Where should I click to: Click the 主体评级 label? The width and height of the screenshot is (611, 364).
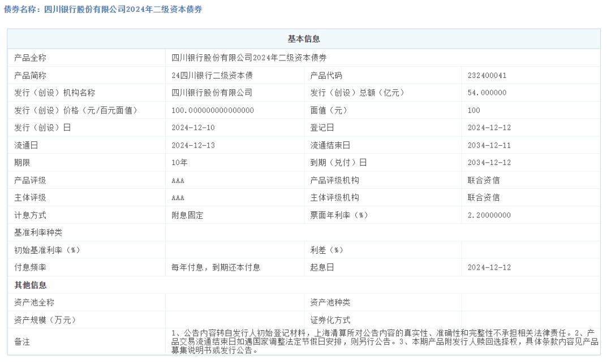tap(30, 198)
